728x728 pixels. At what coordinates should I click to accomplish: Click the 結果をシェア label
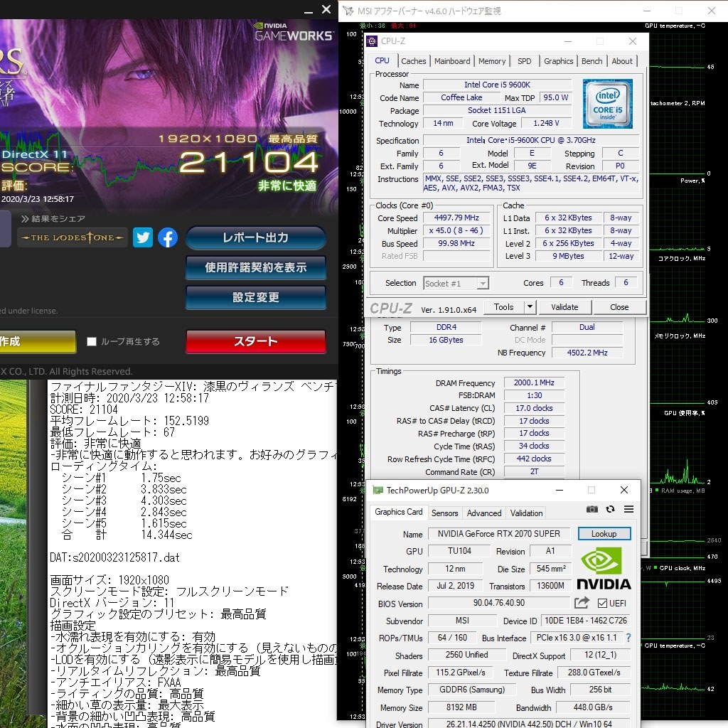pos(53,219)
